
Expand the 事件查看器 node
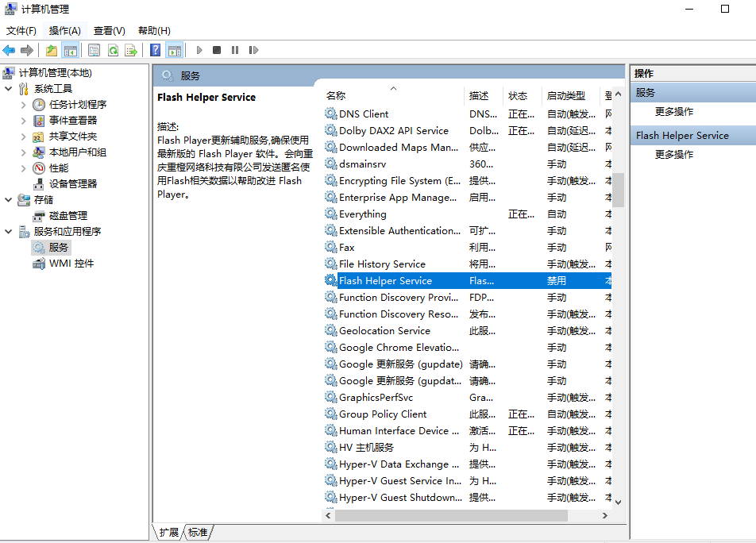(x=23, y=121)
